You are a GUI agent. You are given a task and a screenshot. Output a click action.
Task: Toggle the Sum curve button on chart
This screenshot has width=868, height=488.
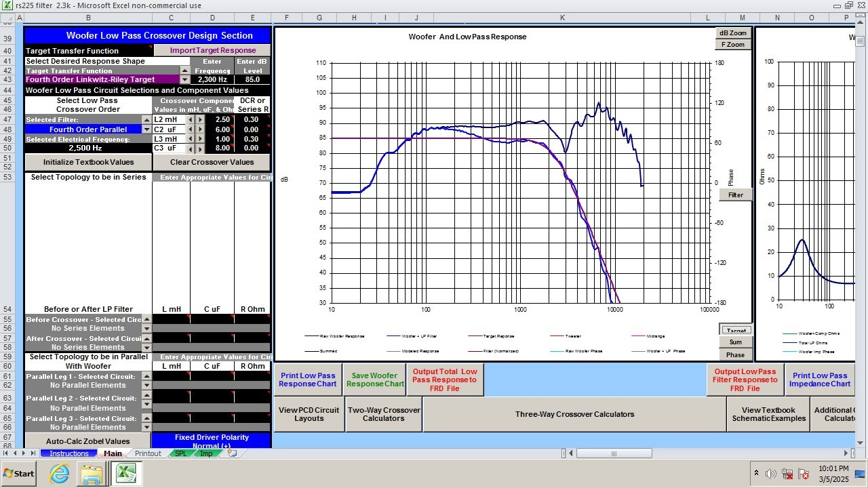736,342
